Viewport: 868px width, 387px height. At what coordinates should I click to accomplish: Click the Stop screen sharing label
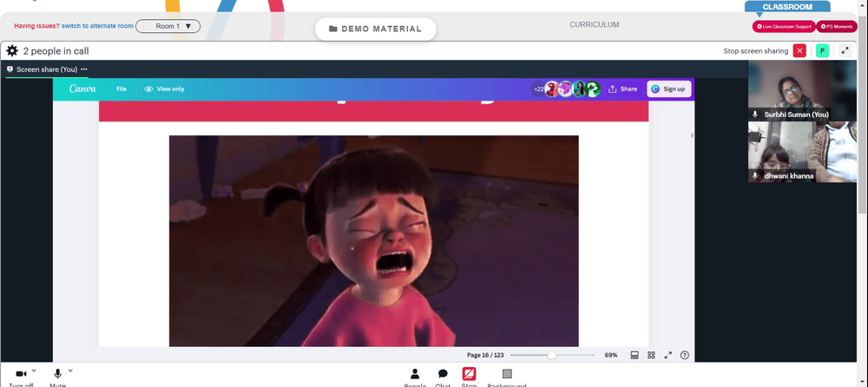pyautogui.click(x=756, y=51)
